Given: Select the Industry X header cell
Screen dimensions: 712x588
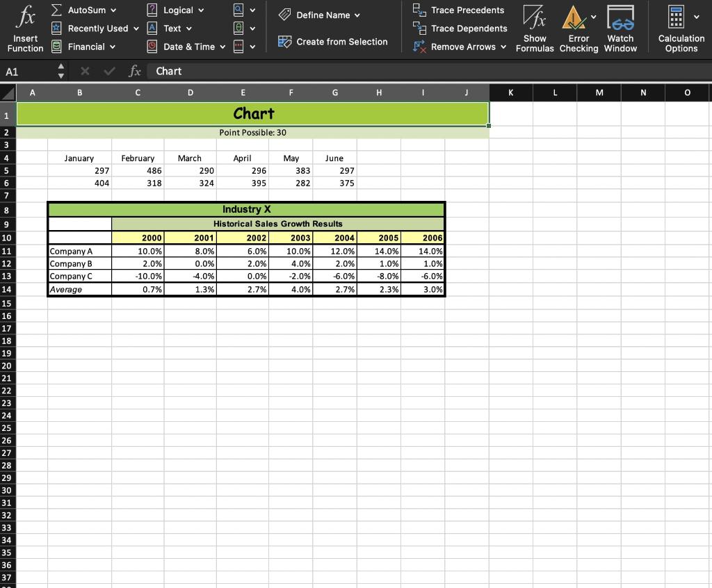Looking at the screenshot, I should pyautogui.click(x=246, y=209).
